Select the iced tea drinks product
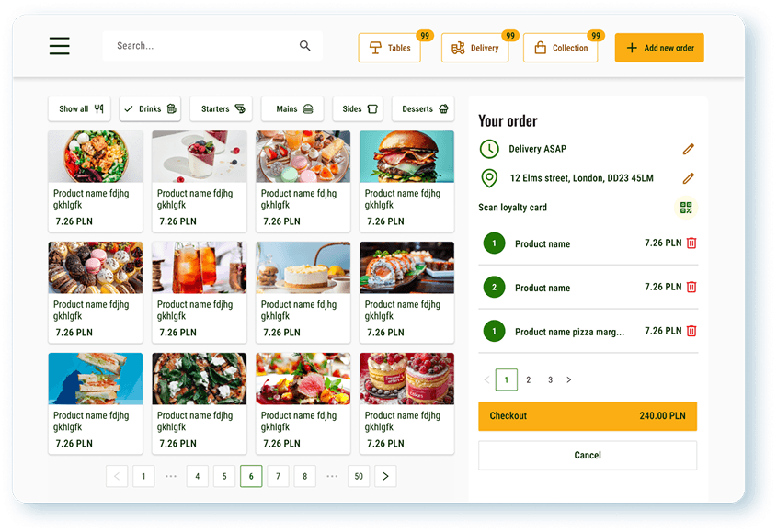This screenshot has width=777, height=532. (x=200, y=292)
